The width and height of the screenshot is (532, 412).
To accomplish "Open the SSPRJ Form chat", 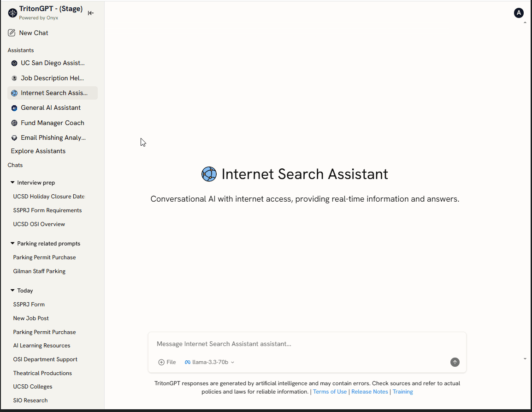I will click(29, 304).
